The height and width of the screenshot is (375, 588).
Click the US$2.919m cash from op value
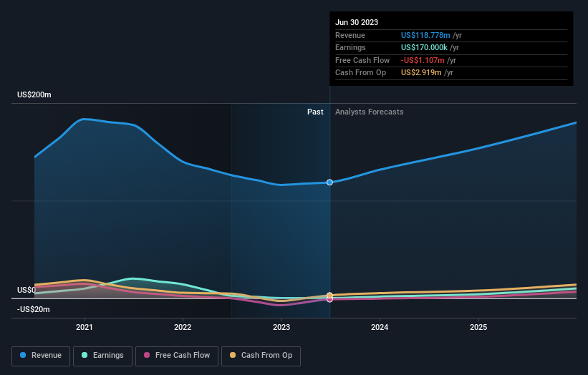click(x=421, y=73)
